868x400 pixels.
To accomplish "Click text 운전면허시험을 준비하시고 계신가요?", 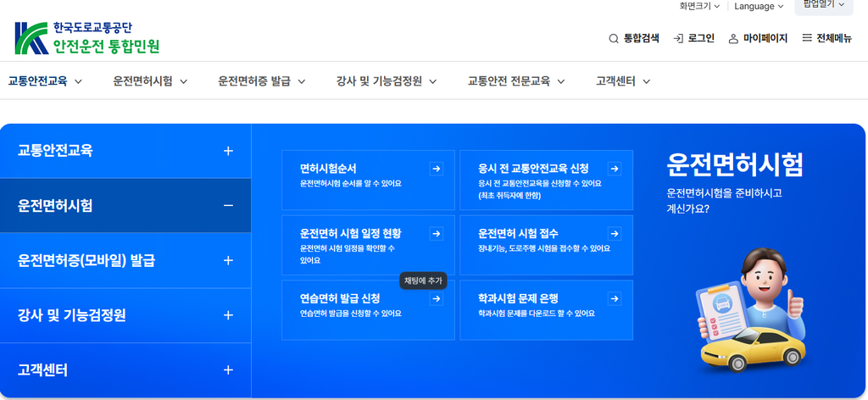I will 724,202.
